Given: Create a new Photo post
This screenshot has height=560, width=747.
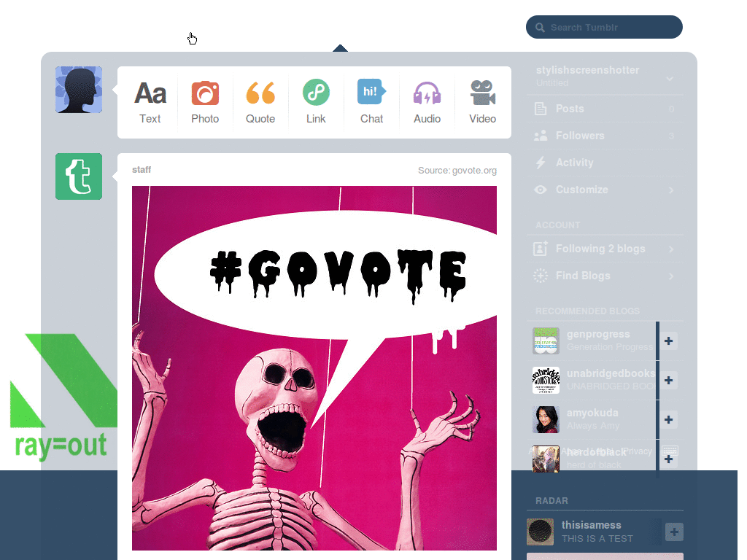Looking at the screenshot, I should [205, 102].
